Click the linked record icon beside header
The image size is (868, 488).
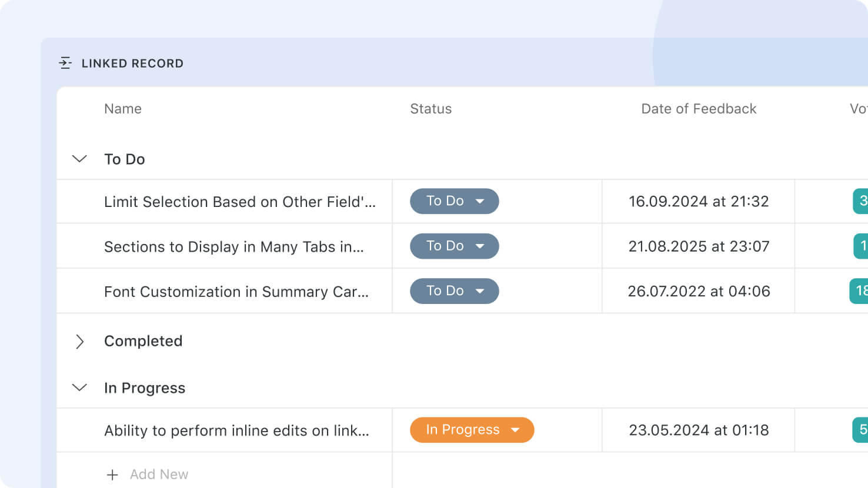click(x=65, y=63)
